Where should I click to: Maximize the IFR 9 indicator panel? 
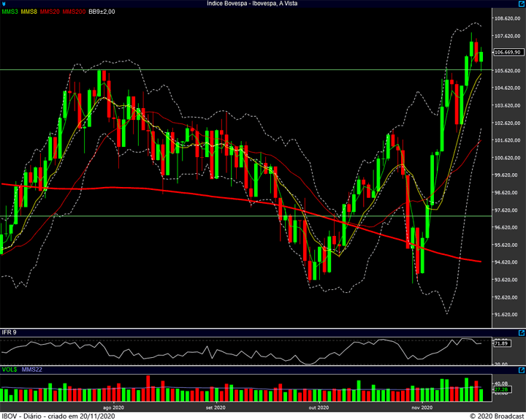(x=521, y=333)
